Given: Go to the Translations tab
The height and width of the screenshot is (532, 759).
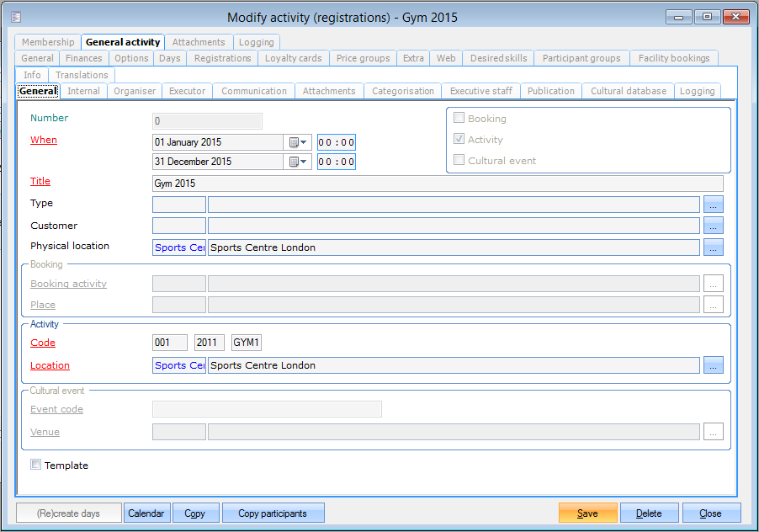Looking at the screenshot, I should (82, 75).
